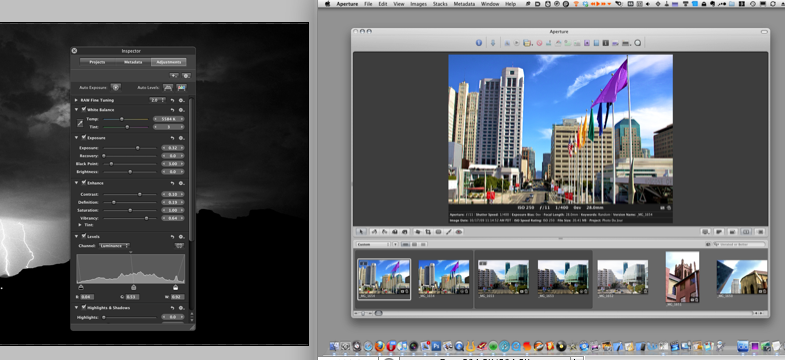Click the Levels quarter-tone controls button
This screenshot has width=785, height=360.
pos(179,246)
